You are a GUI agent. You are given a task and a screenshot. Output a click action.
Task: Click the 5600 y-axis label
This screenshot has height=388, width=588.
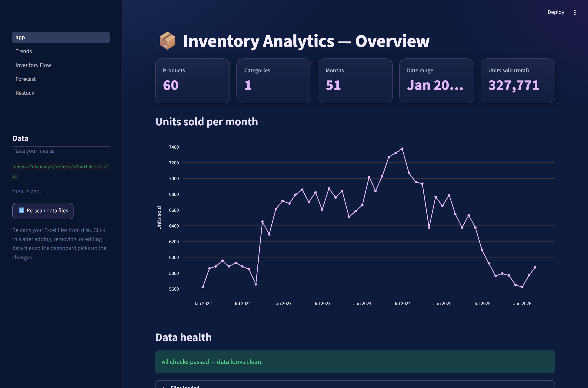coord(174,289)
